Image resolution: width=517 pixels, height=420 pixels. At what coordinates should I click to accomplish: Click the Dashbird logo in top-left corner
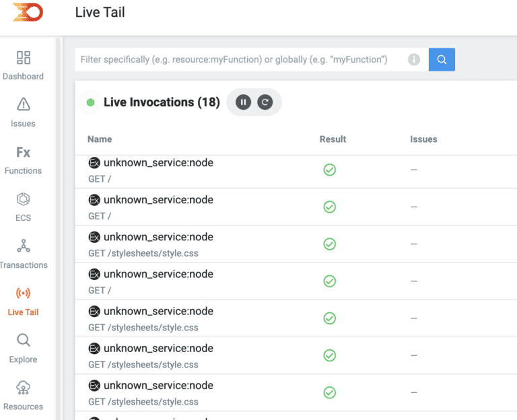pos(28,12)
